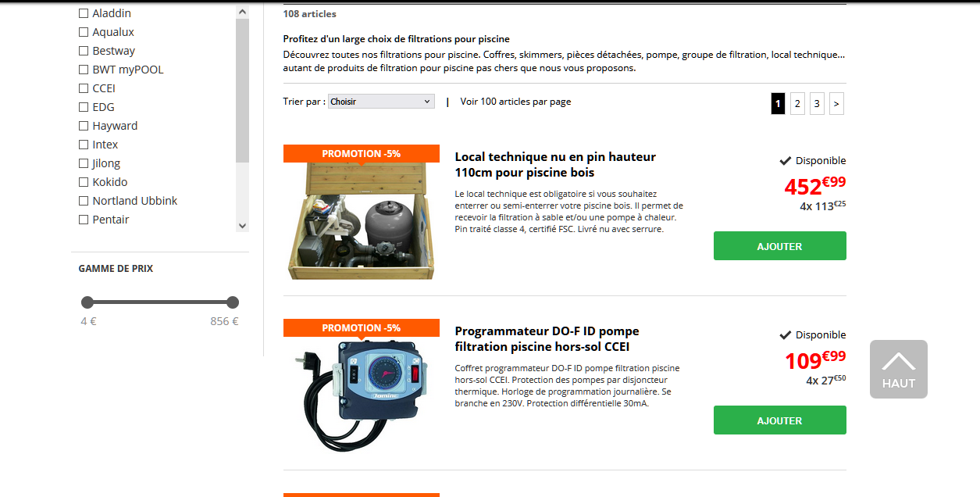This screenshot has height=497, width=980.
Task: Open the Trier par Choisir dropdown
Action: (x=381, y=102)
